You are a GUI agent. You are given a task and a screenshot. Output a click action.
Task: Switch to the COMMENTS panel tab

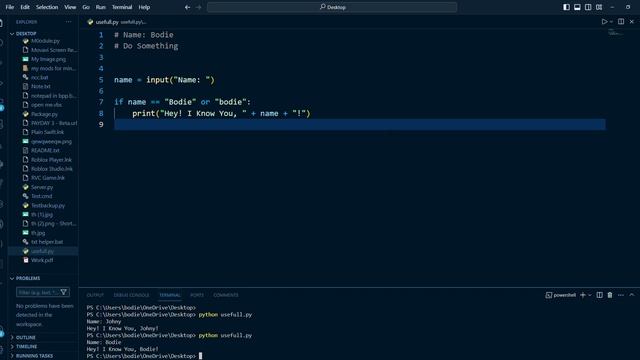226,295
